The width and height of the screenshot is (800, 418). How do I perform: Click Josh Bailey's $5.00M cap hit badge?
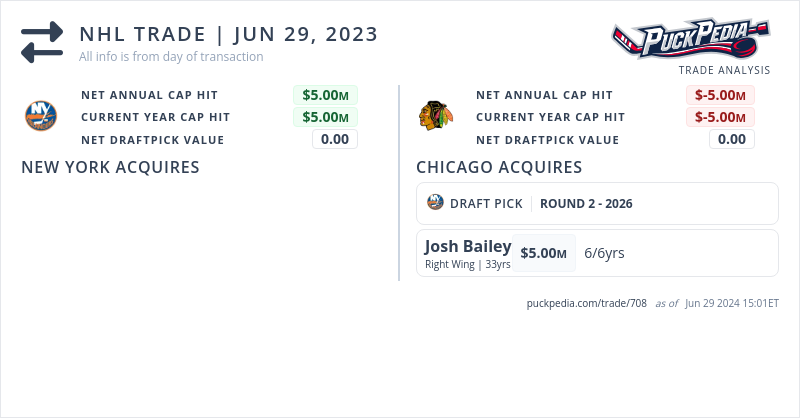(544, 253)
